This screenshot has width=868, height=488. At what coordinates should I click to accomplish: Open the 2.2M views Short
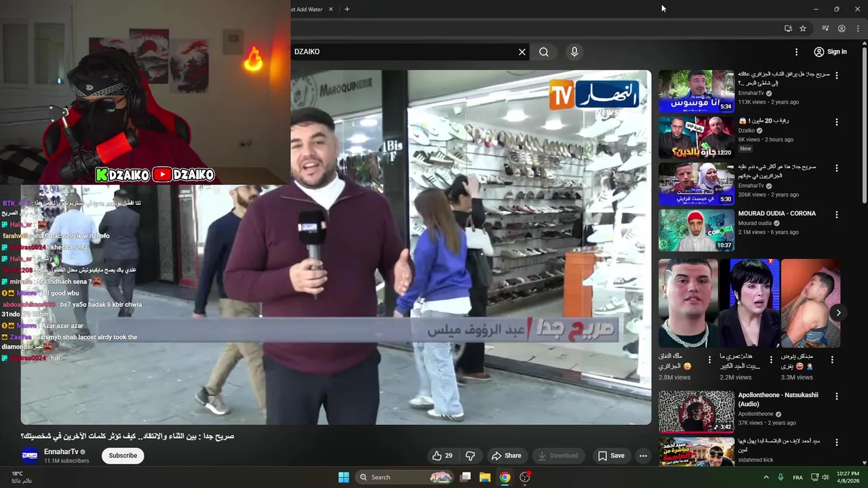(749, 303)
